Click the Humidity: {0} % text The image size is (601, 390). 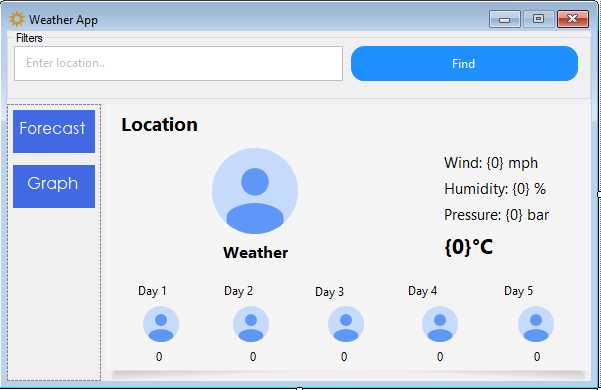495,189
